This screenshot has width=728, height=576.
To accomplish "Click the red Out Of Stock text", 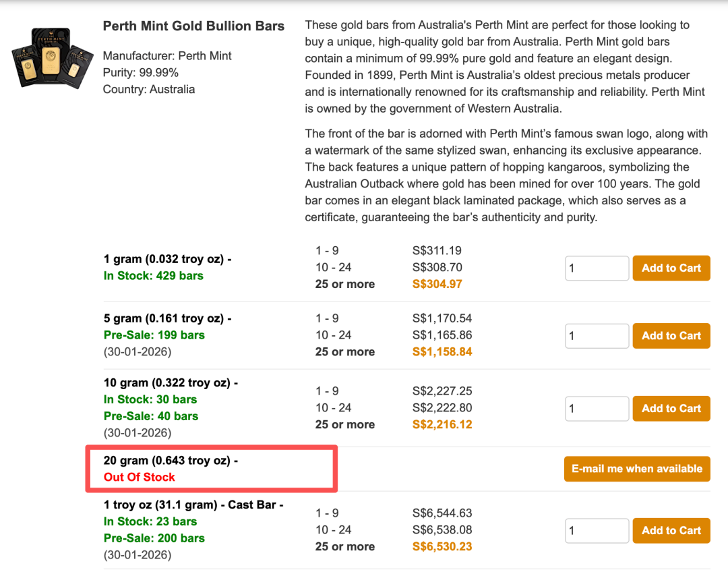I will pyautogui.click(x=140, y=477).
